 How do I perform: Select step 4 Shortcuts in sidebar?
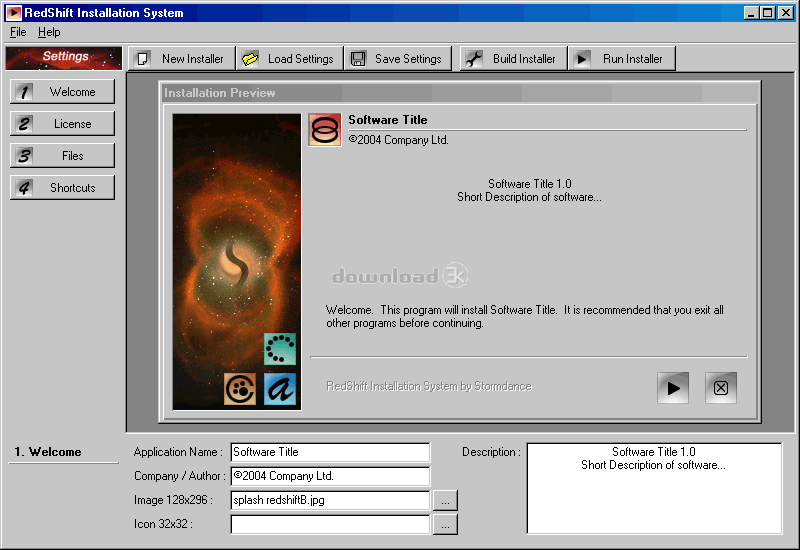point(62,188)
